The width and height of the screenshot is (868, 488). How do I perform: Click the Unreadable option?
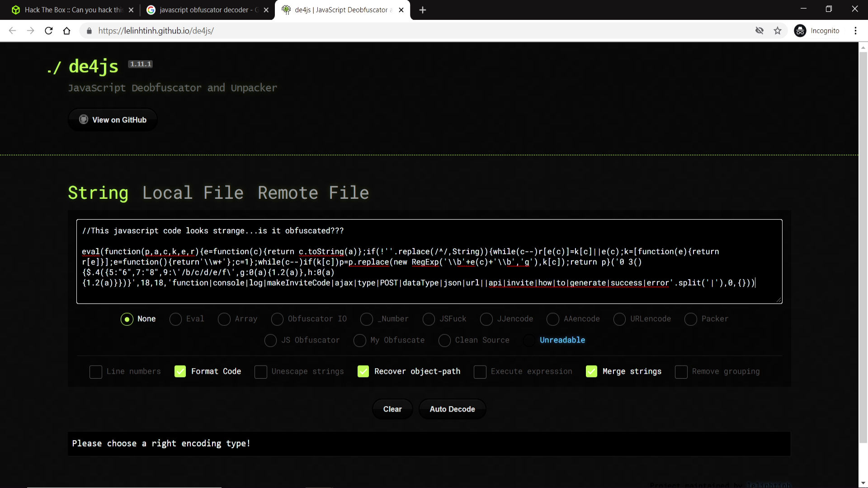point(562,340)
